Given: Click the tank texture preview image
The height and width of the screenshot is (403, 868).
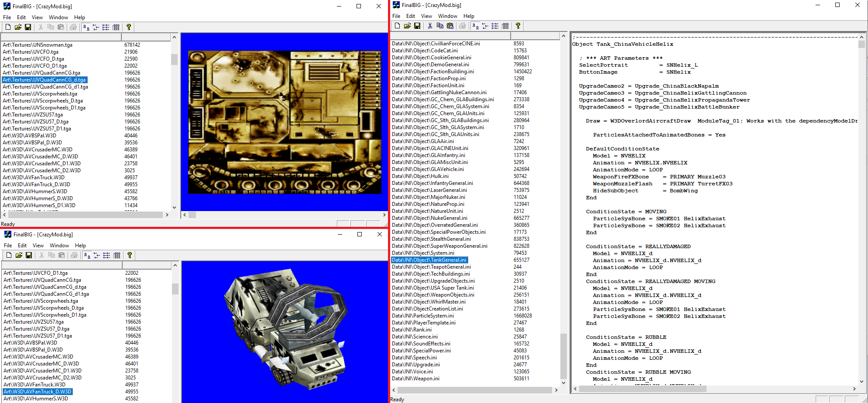Looking at the screenshot, I should click(284, 122).
